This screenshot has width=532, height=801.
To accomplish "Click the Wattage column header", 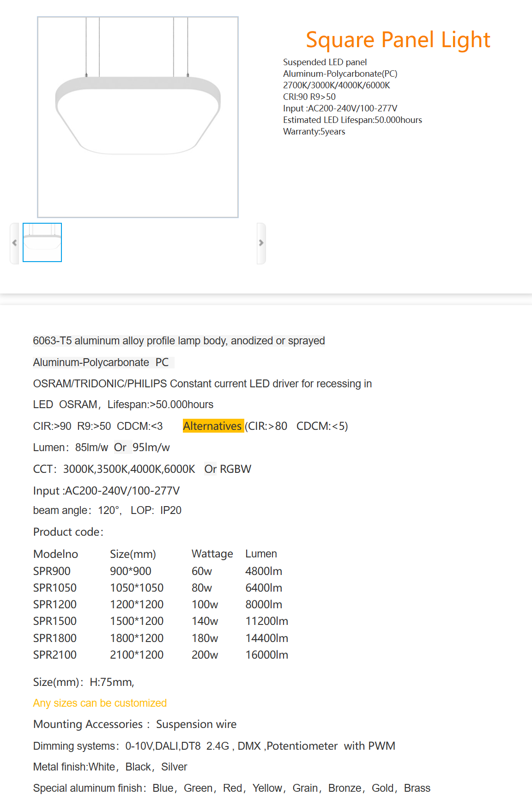I will (x=212, y=554).
